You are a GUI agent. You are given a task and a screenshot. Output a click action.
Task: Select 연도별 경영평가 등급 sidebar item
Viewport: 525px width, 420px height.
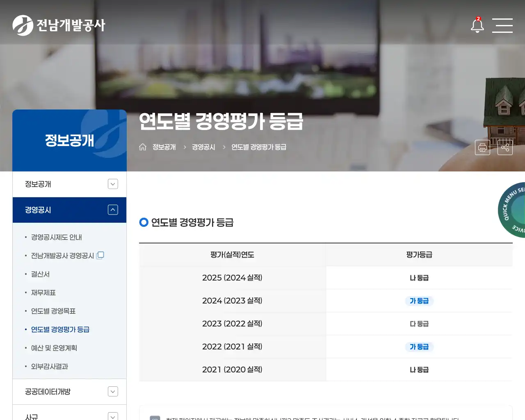[x=60, y=330]
